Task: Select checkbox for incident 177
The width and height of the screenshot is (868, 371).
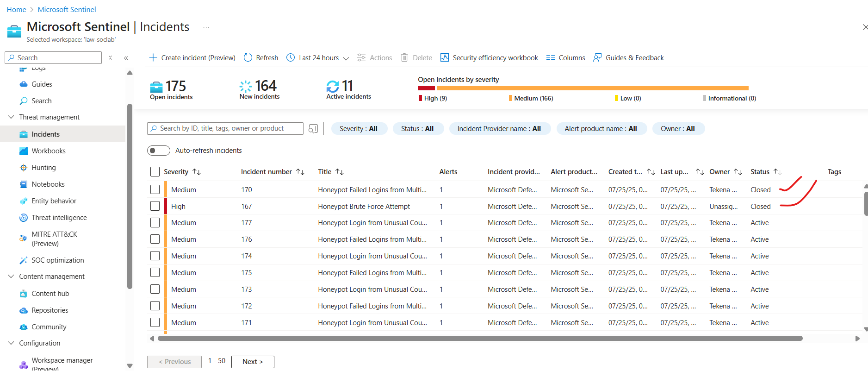Action: click(x=155, y=223)
